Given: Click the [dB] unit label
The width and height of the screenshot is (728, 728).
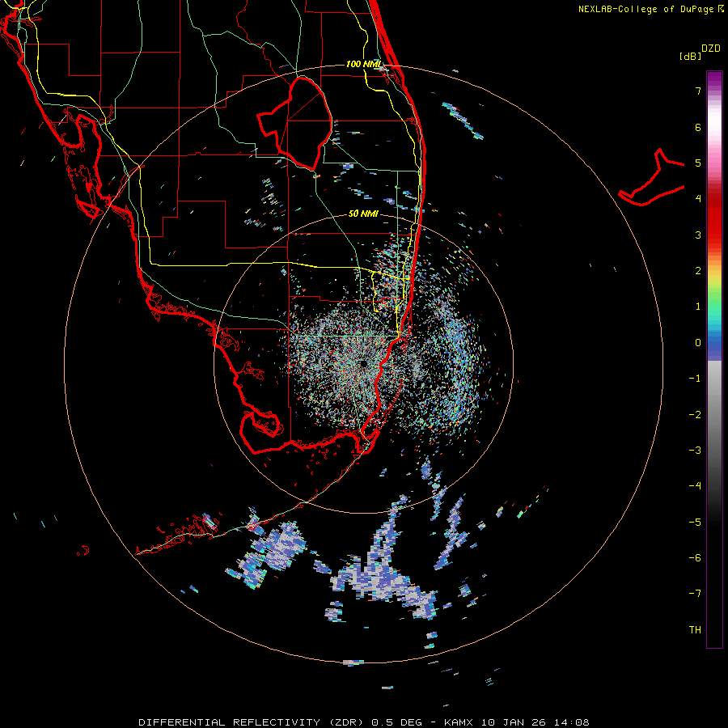Looking at the screenshot, I should pyautogui.click(x=690, y=56).
